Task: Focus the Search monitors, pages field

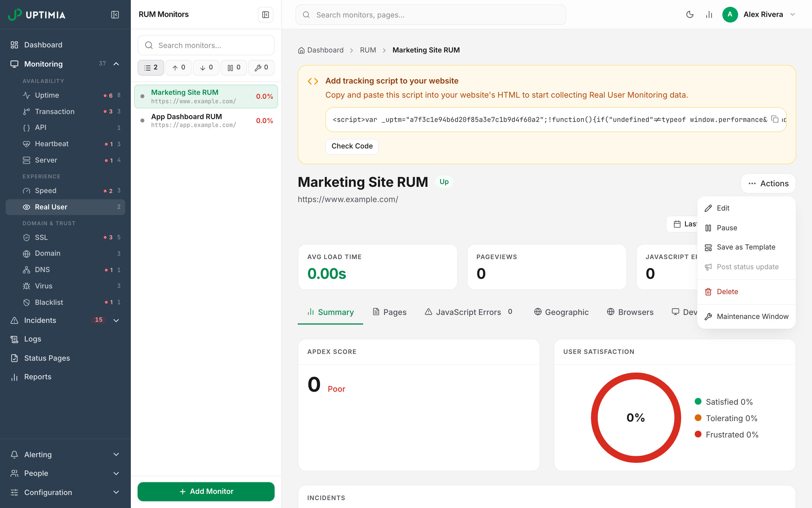Action: 431,15
